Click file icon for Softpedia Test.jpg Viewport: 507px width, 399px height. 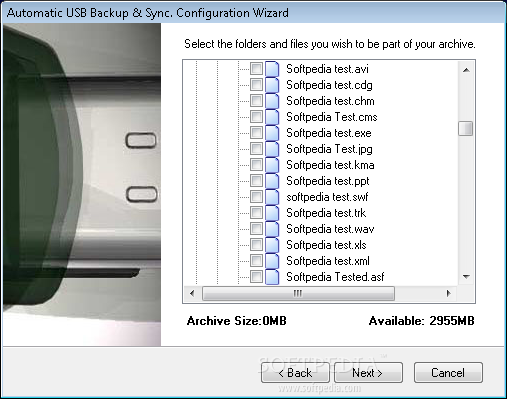pos(272,149)
